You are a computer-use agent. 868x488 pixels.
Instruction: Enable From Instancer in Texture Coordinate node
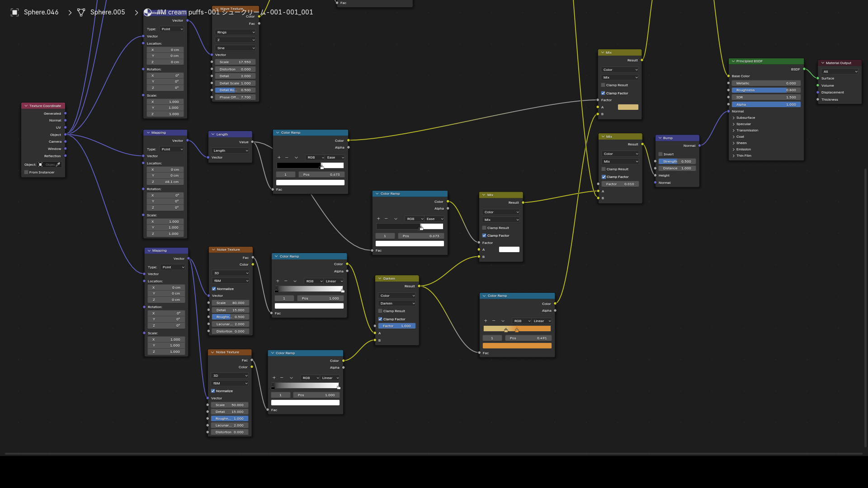[x=26, y=172]
